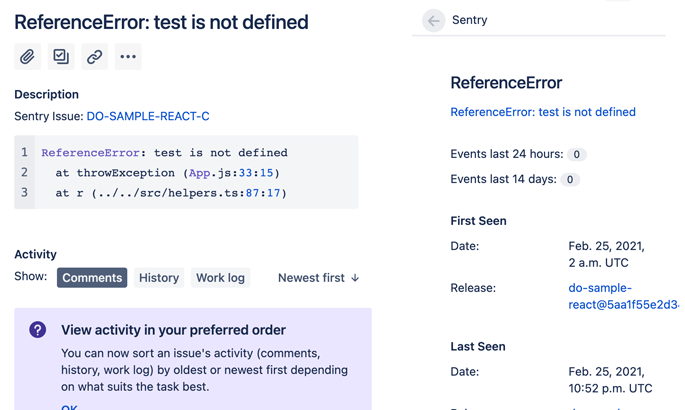Show the Work log activity tab
The image size is (685, 410).
pos(220,278)
